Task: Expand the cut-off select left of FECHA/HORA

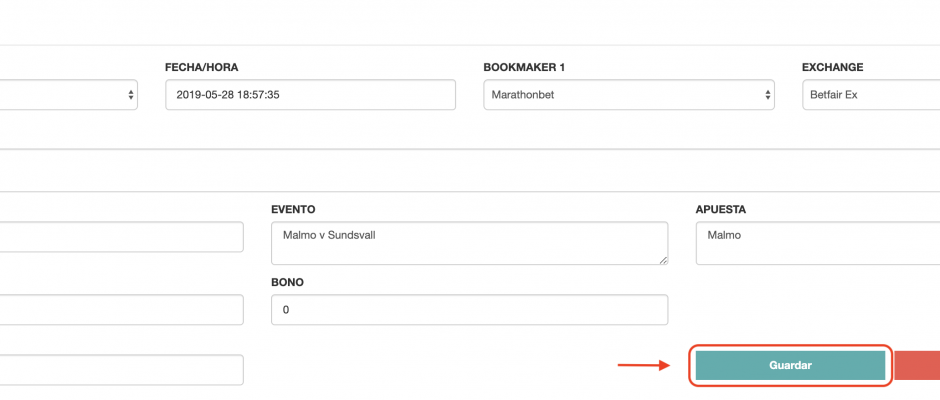Action: 69,95
